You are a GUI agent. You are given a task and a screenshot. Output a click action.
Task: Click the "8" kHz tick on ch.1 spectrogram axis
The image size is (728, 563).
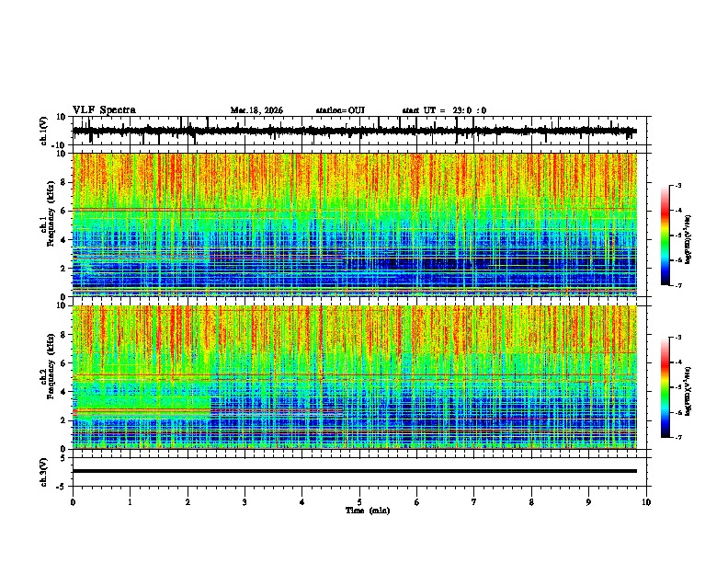63,182
